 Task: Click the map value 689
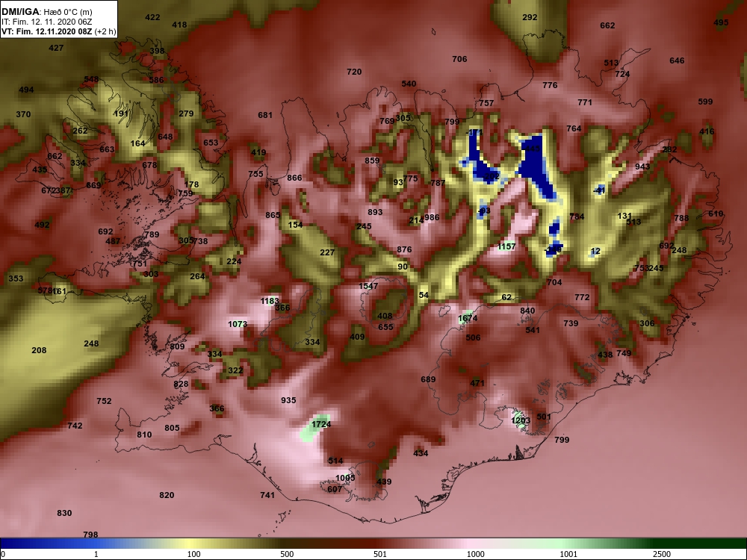click(x=428, y=379)
